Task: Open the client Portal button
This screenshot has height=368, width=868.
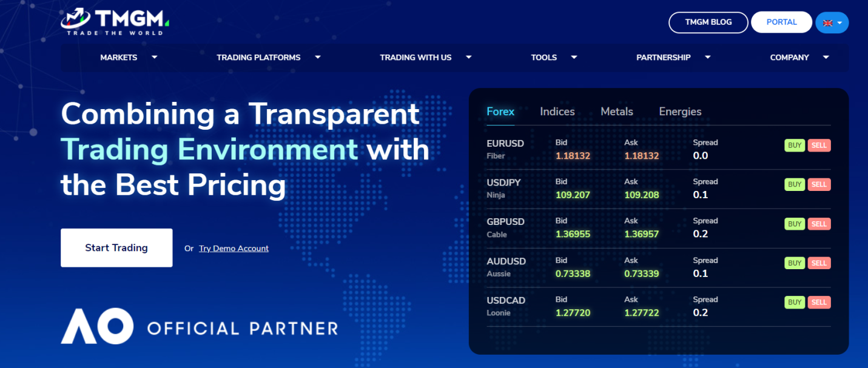Action: (x=781, y=22)
